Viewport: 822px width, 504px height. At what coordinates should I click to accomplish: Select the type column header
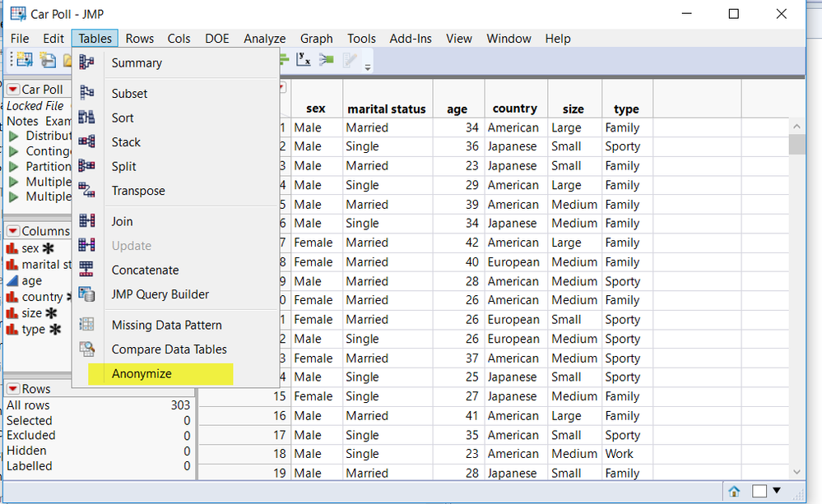pos(626,109)
